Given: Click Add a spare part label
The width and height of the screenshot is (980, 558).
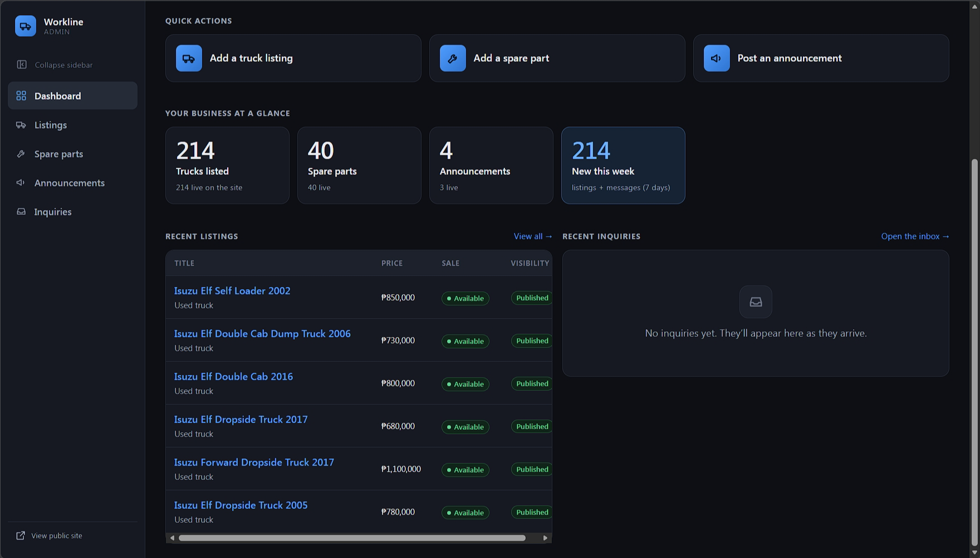Looking at the screenshot, I should click(x=511, y=58).
